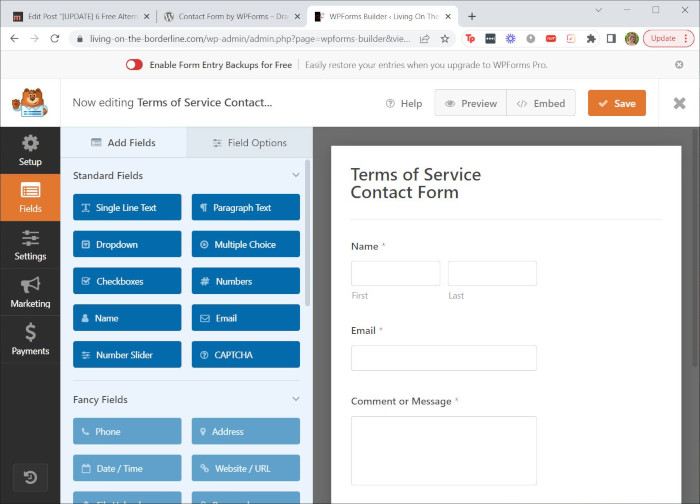Add a Checkboxes field
Screen dimensions: 700x504
[127, 281]
